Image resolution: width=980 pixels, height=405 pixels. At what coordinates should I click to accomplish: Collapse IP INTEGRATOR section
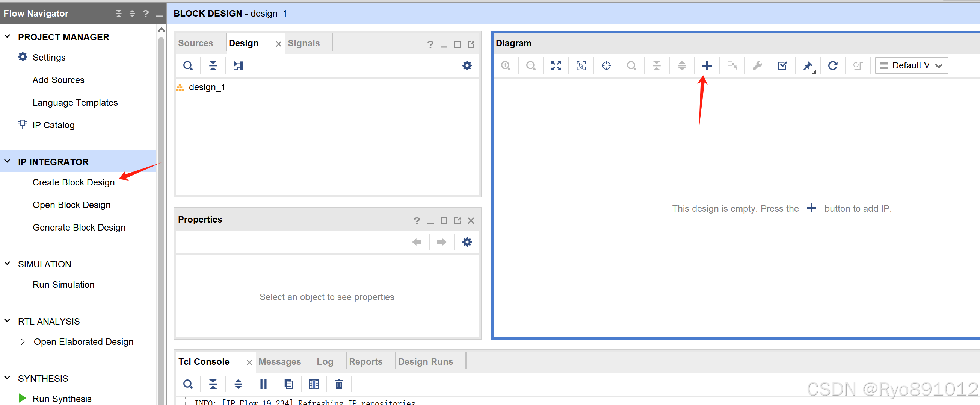click(7, 162)
